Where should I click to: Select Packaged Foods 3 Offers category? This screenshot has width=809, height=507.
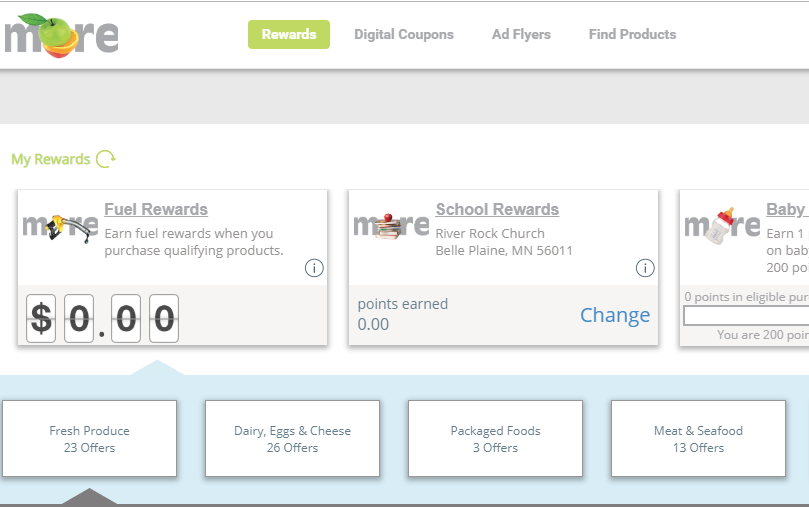[495, 439]
